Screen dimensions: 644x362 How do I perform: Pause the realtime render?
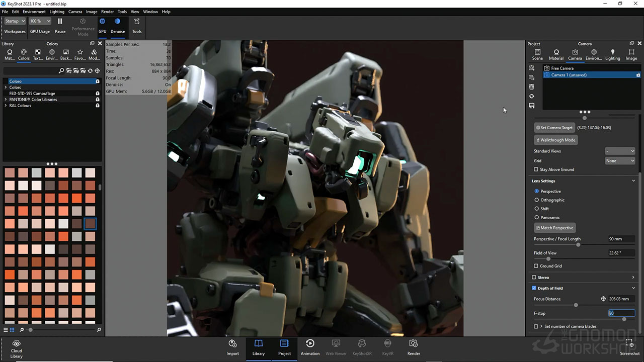click(60, 24)
